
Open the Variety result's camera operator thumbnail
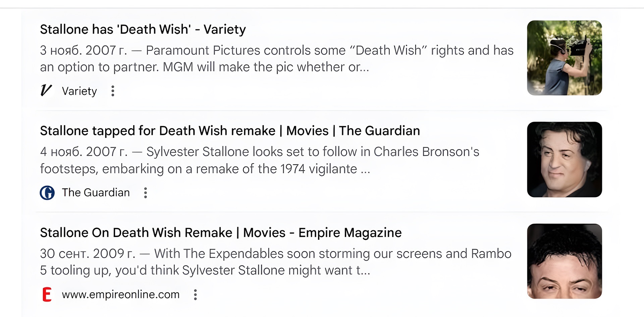click(x=565, y=58)
